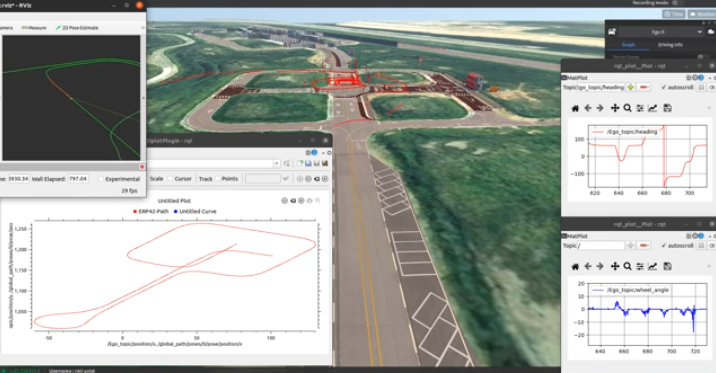The width and height of the screenshot is (716, 373).
Task: Save figure icon in wheel_angle plot toolbar
Action: click(667, 266)
